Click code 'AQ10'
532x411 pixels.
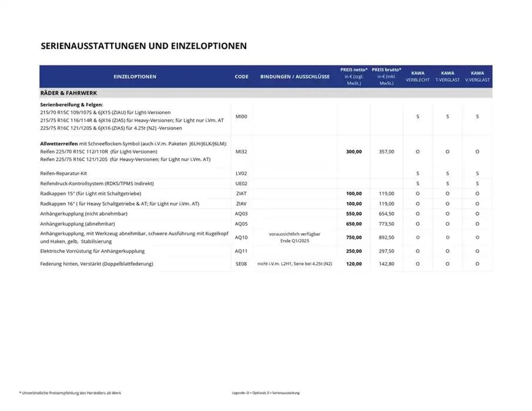[241, 238]
